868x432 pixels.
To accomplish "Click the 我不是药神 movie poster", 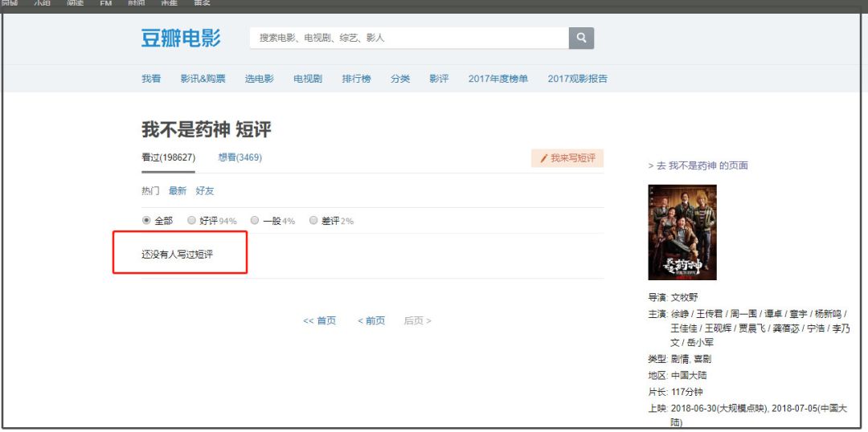I will tap(682, 232).
